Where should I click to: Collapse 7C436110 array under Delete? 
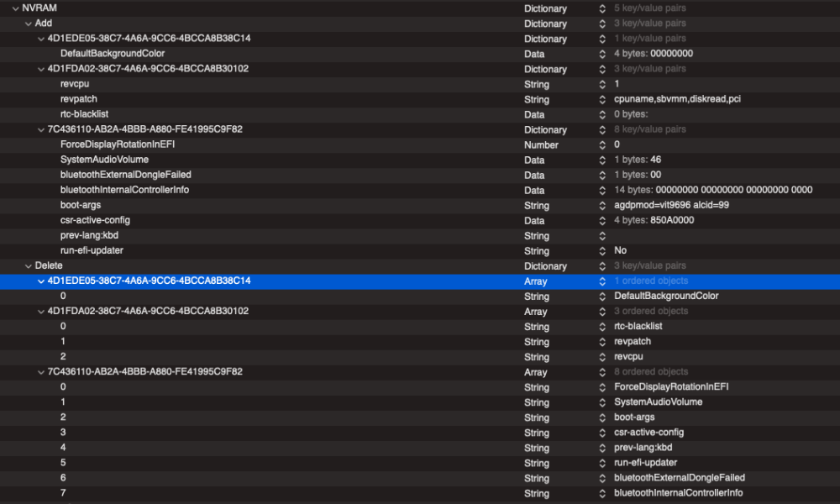41,372
